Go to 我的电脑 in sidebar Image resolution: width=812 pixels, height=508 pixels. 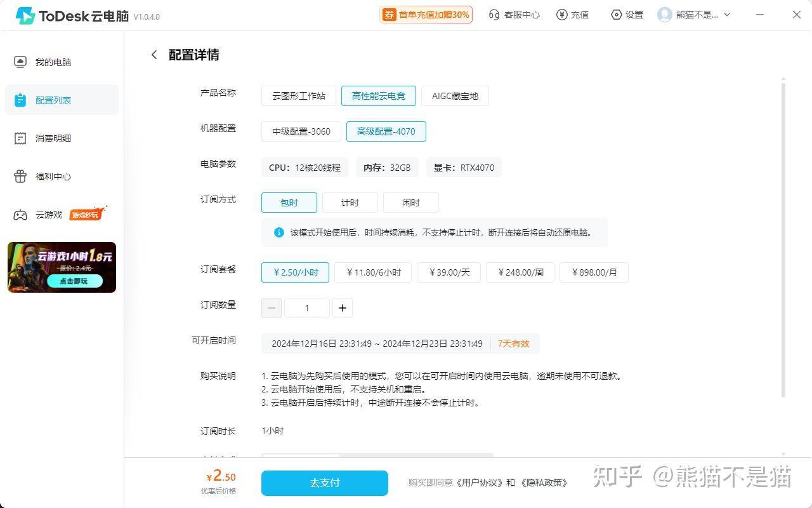pos(62,62)
